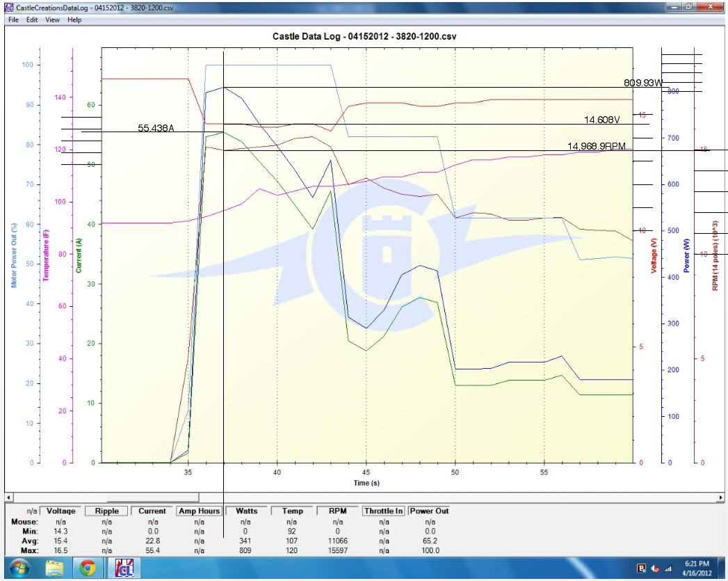Viewport: 728px width, 581px height.
Task: Click the 'Motor Power Out (%)' axis label
Action: (14, 255)
